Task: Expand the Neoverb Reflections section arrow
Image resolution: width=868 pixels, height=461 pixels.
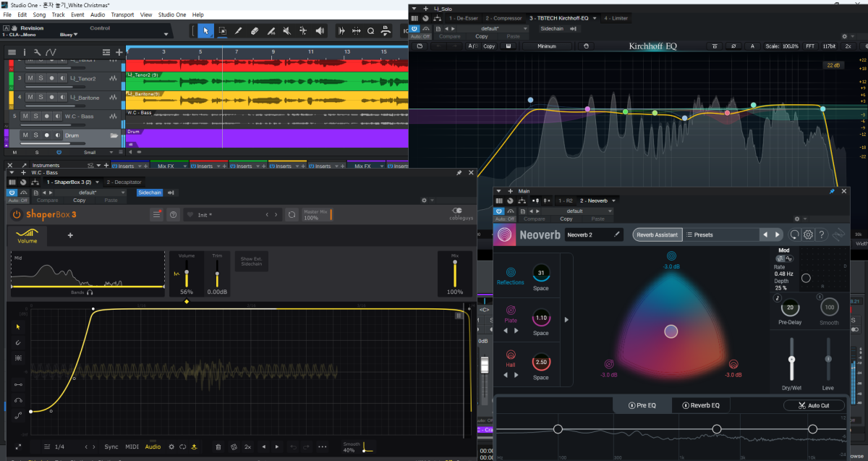Action: 566,319
